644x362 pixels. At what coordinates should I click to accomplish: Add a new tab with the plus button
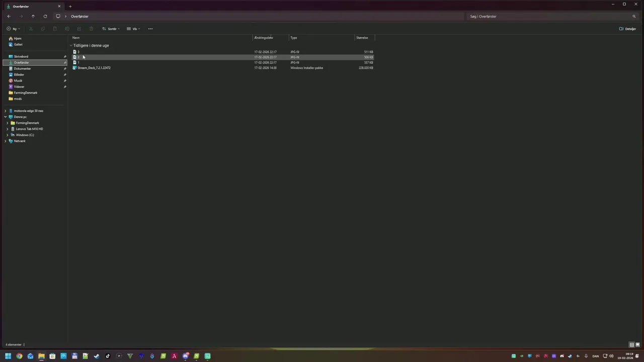pyautogui.click(x=70, y=7)
